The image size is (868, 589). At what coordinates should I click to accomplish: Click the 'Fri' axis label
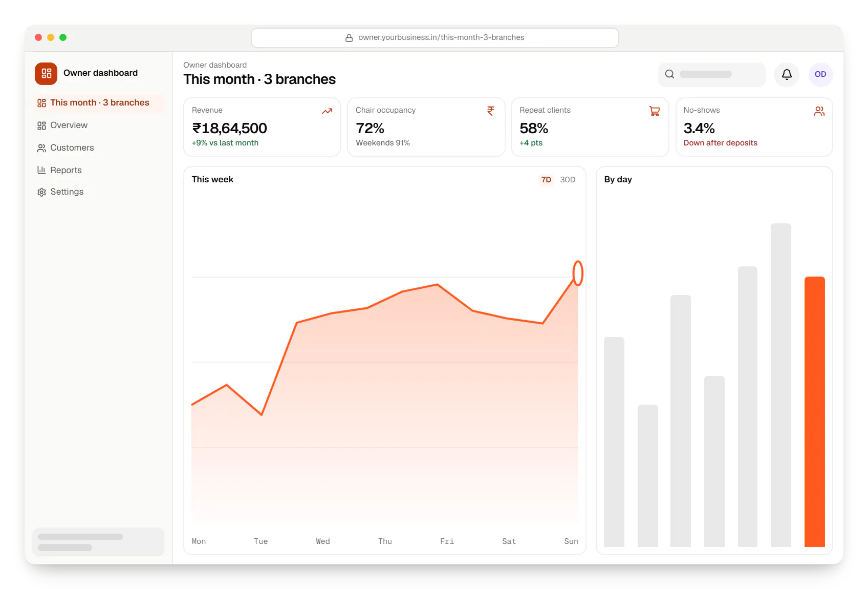[447, 541]
